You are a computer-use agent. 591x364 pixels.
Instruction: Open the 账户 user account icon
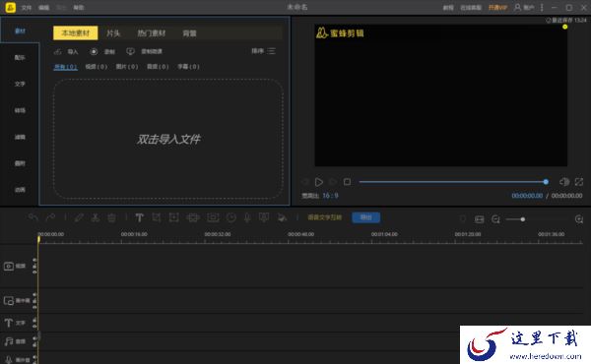coord(518,7)
